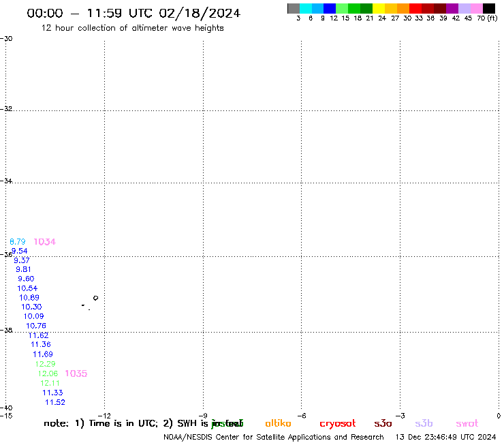Select the wave height value 11.69
Viewport: 504px width, 443px height.
(43, 354)
